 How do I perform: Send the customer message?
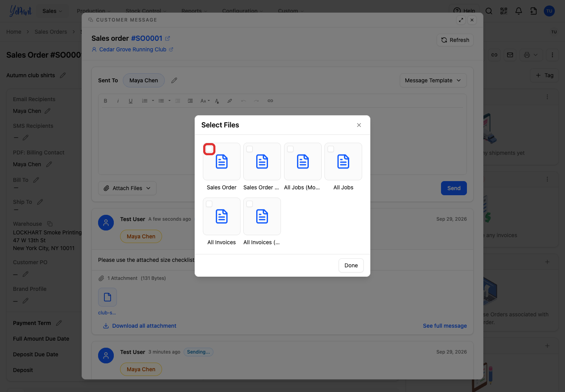pos(454,188)
